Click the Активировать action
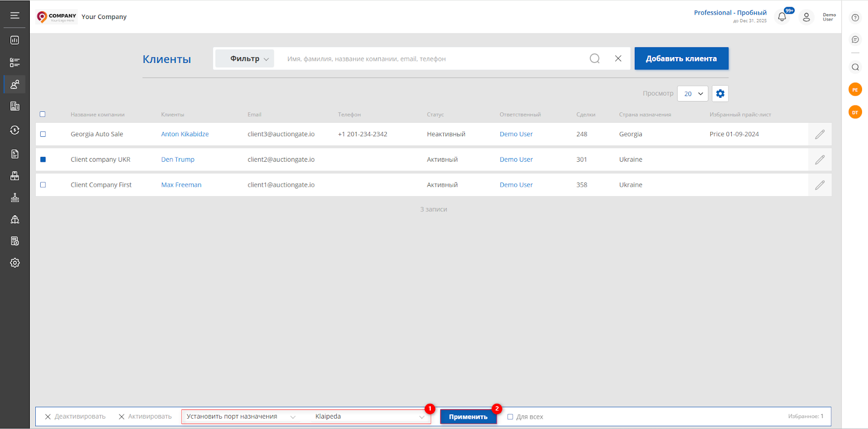 point(145,417)
